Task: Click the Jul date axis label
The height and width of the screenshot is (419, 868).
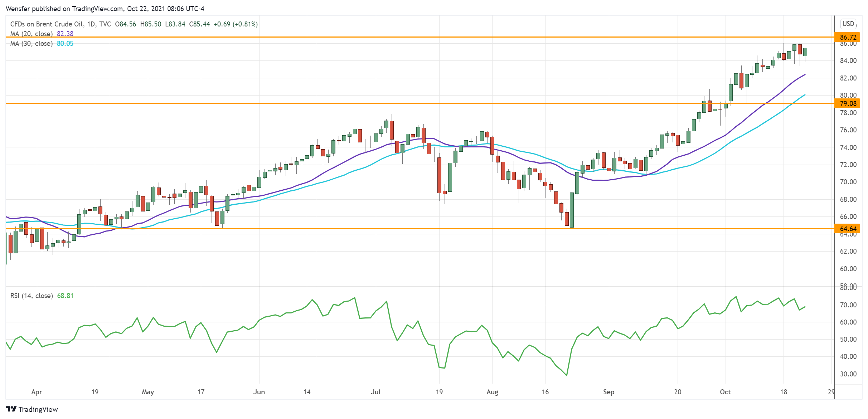Action: pyautogui.click(x=375, y=392)
